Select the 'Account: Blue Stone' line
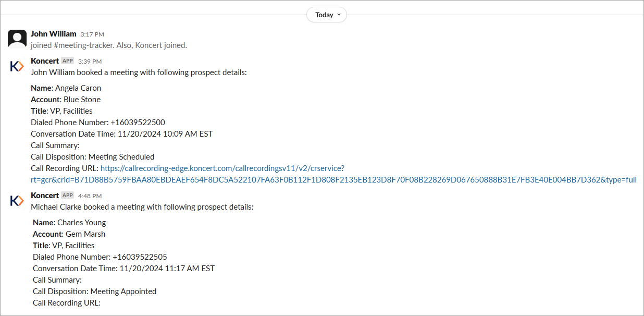This screenshot has width=644, height=316. 66,100
